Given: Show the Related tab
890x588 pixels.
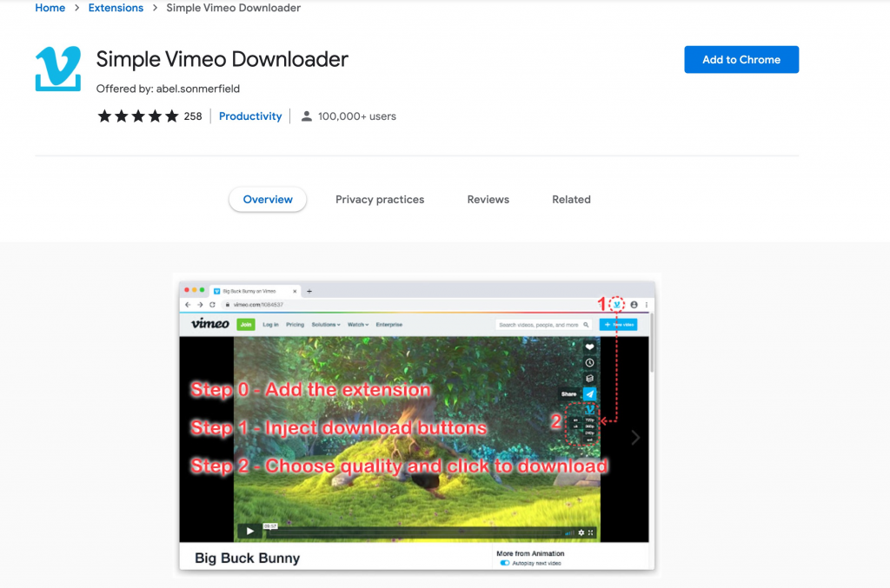Looking at the screenshot, I should [x=571, y=200].
